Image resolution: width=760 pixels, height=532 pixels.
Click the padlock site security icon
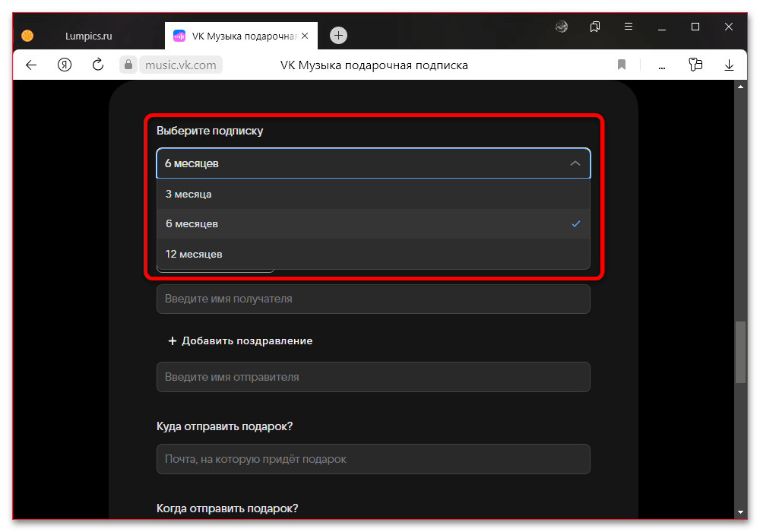pyautogui.click(x=128, y=65)
